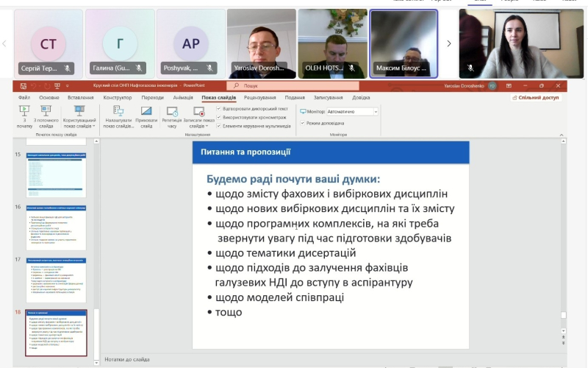Show next participants with right chevron
This screenshot has height=368, width=588.
449,43
